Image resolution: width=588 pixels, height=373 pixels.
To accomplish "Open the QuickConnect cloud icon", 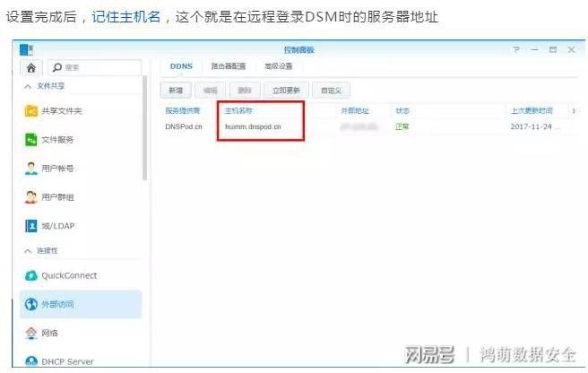I will 30,275.
